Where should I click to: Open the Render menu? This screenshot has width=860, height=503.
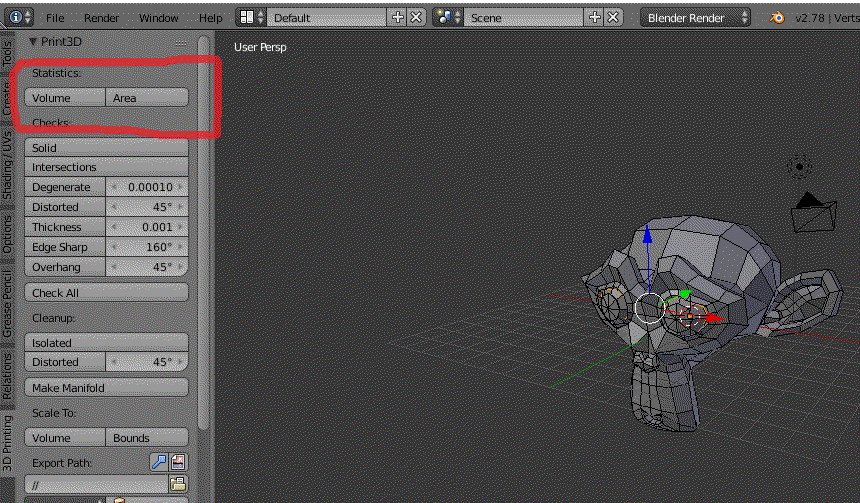(101, 18)
